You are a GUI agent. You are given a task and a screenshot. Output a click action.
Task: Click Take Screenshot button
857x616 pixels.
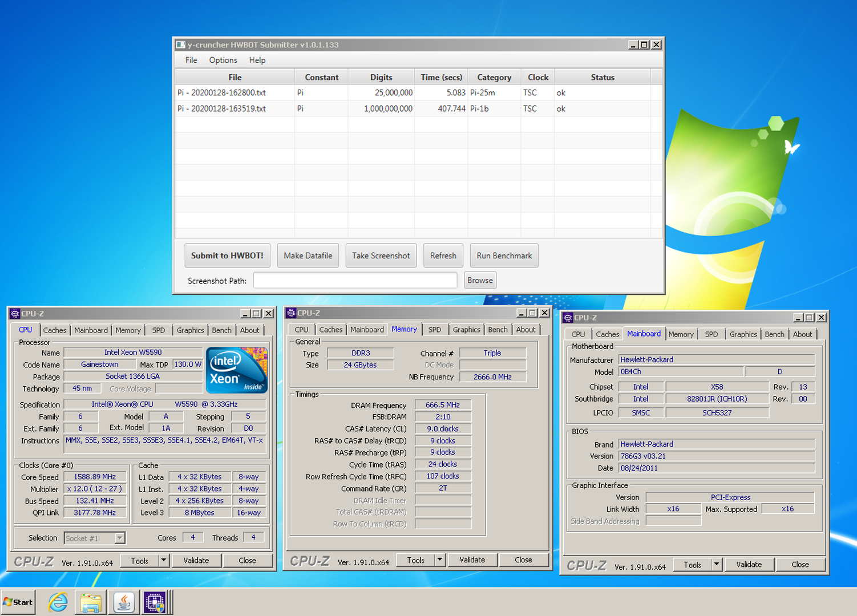(x=381, y=256)
